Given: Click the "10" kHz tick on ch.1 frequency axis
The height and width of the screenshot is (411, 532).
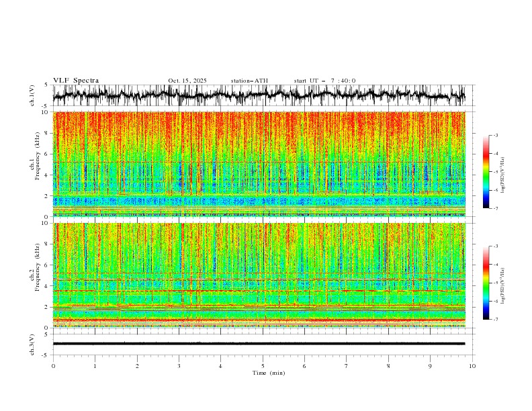Looking at the screenshot, I should click(x=46, y=112).
